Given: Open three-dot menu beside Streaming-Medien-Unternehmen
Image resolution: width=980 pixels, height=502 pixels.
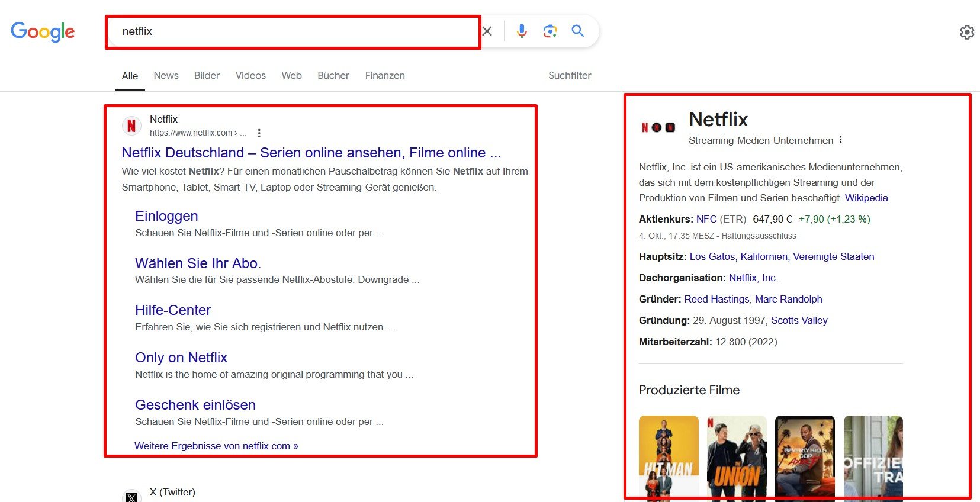Looking at the screenshot, I should pos(840,140).
